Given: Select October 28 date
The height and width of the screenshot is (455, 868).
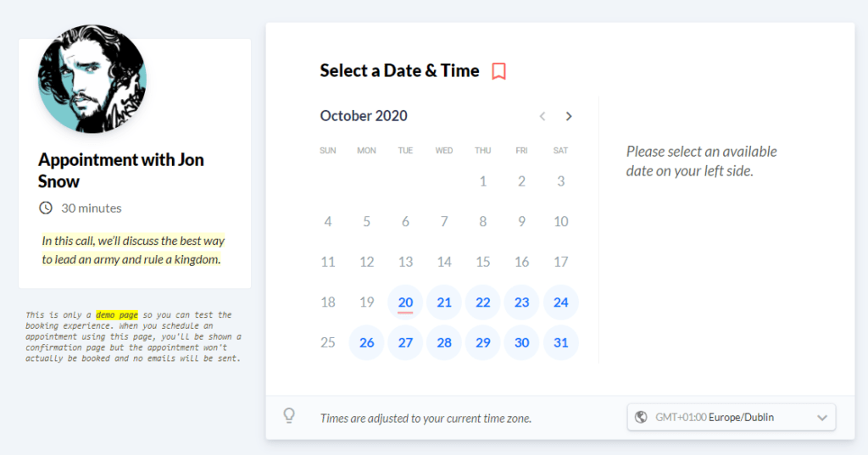Looking at the screenshot, I should tap(444, 342).
